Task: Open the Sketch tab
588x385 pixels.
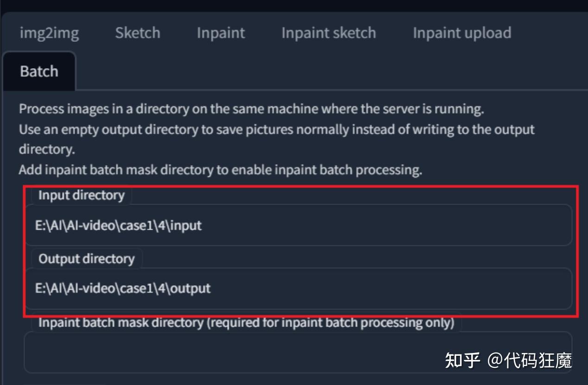Action: [x=138, y=33]
